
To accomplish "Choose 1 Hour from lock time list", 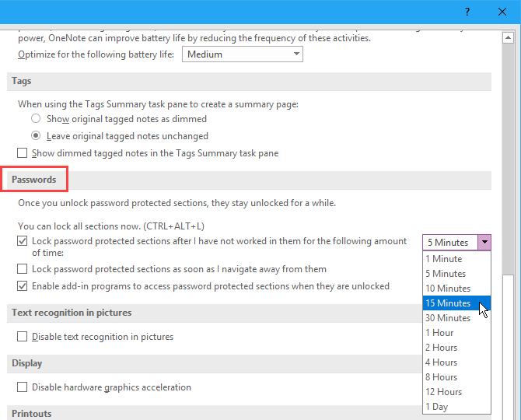I will click(456, 333).
